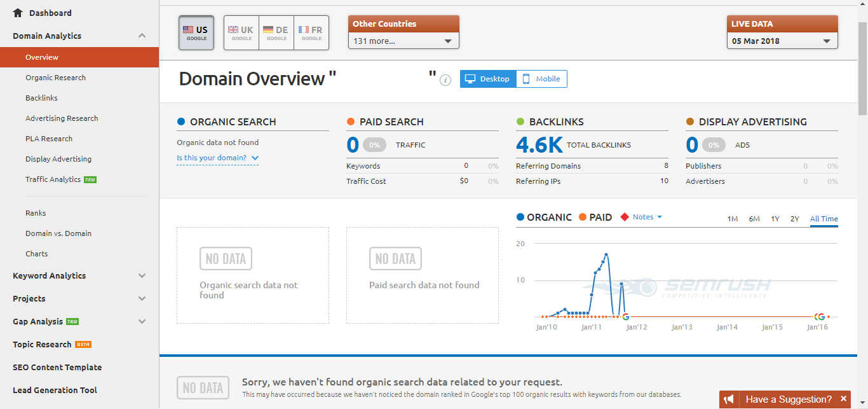This screenshot has height=409, width=868.
Task: Select the 1Y chart range tab
Action: (775, 219)
